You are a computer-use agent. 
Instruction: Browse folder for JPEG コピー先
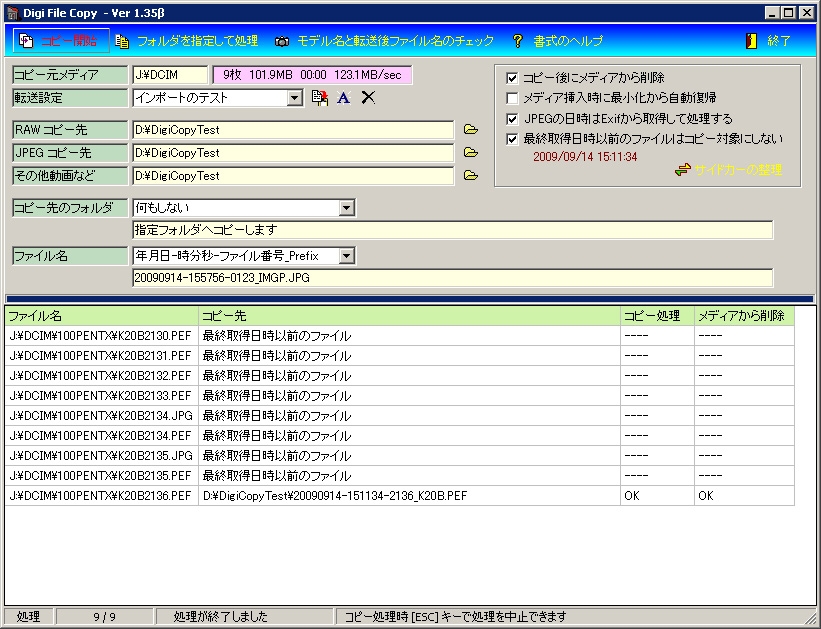[471, 152]
